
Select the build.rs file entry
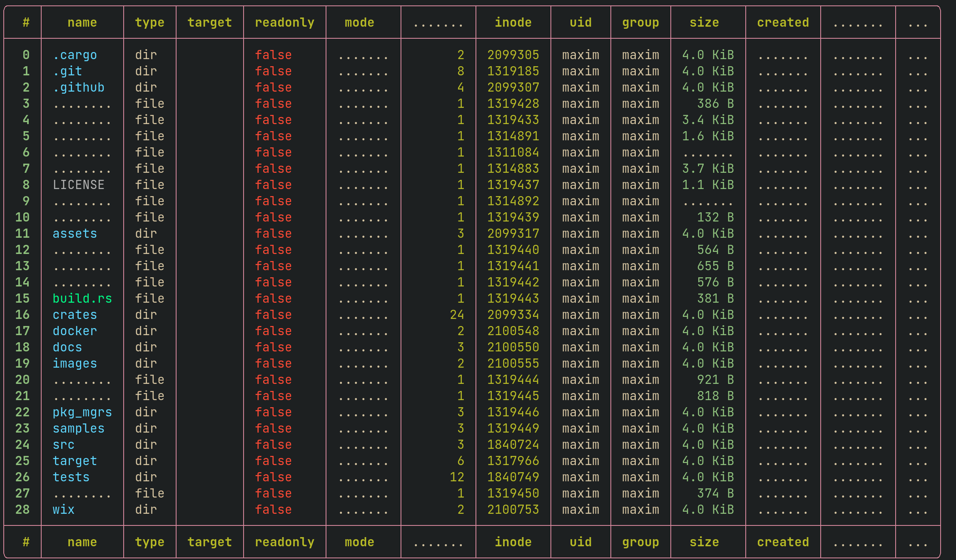82,298
